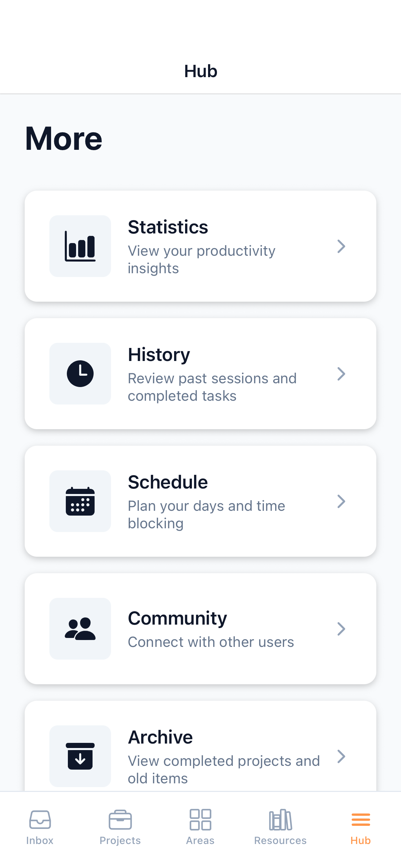This screenshot has width=401, height=868.
Task: Tap the Community people icon
Action: click(x=80, y=629)
